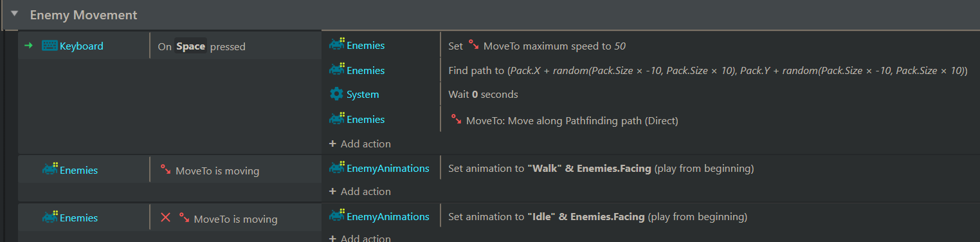Select the inverted MoveTo is moving condition
The height and width of the screenshot is (242, 980).
coord(235,218)
